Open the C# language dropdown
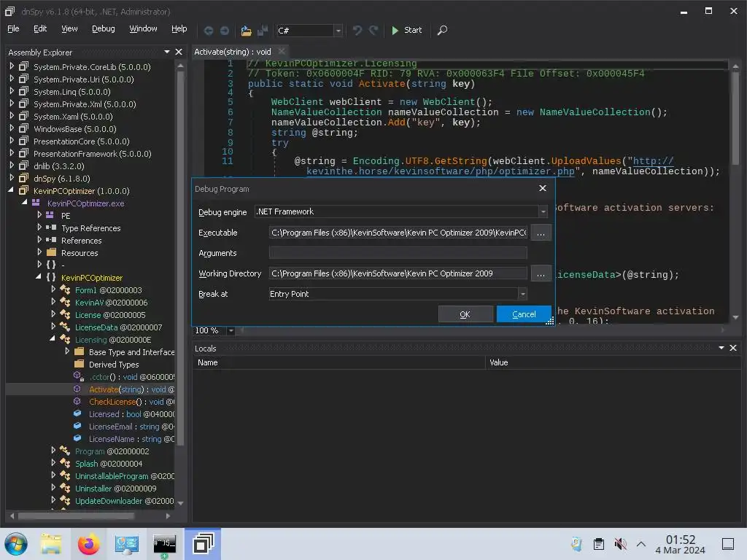The height and width of the screenshot is (560, 747). pos(338,31)
